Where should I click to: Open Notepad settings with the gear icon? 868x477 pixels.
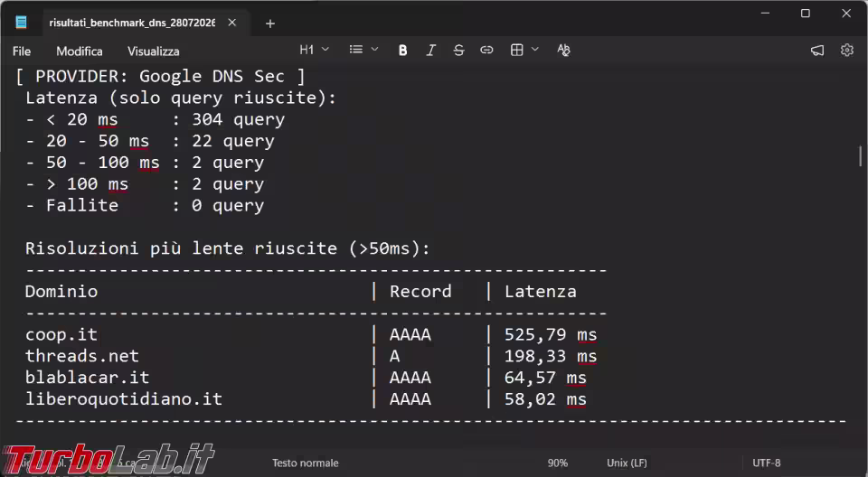(847, 51)
